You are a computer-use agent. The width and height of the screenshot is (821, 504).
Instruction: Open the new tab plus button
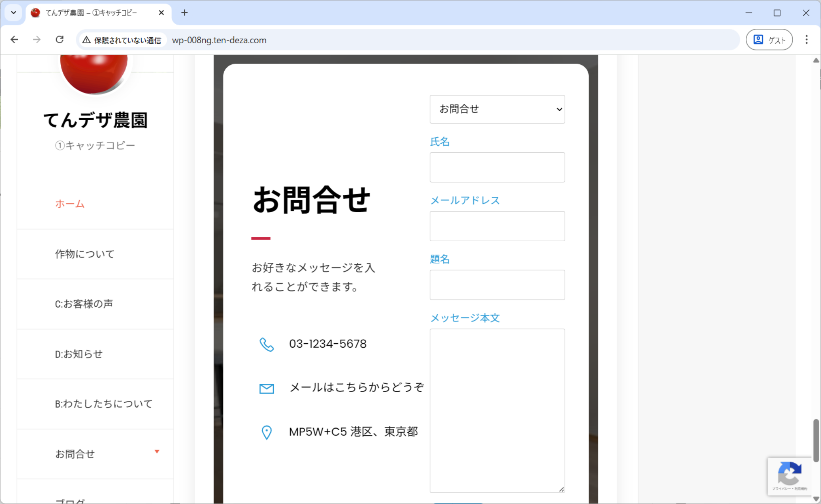click(x=184, y=13)
